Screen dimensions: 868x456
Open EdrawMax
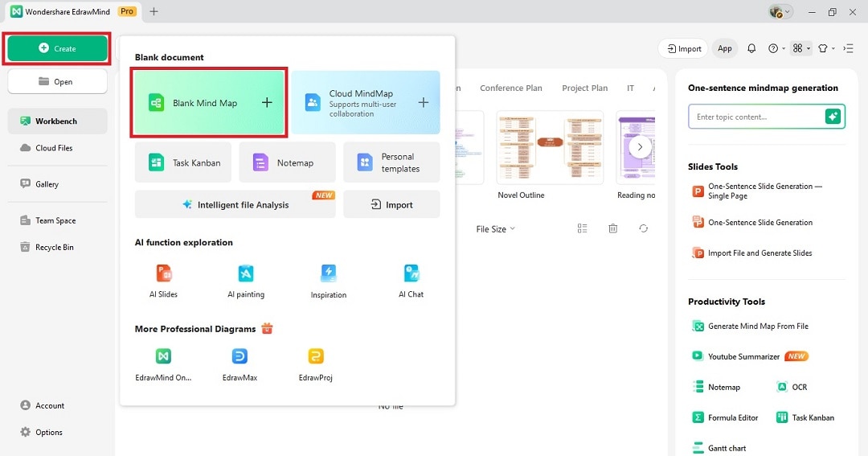coord(240,364)
